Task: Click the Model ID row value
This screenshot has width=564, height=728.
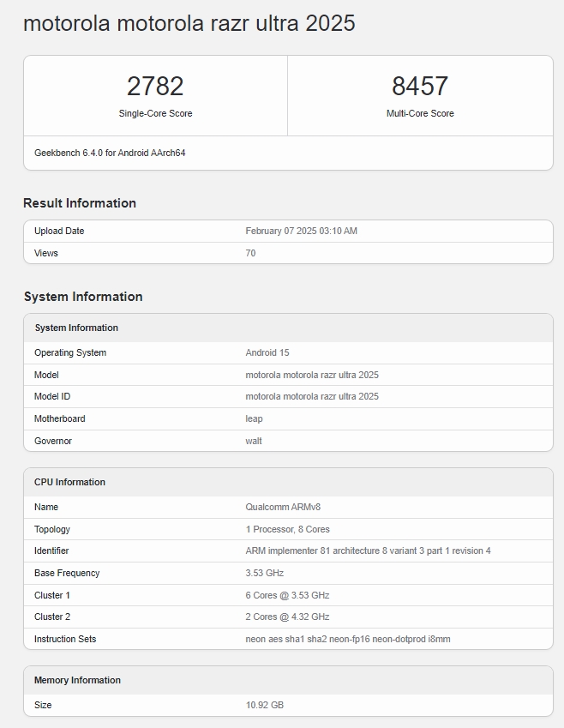Action: click(x=312, y=396)
